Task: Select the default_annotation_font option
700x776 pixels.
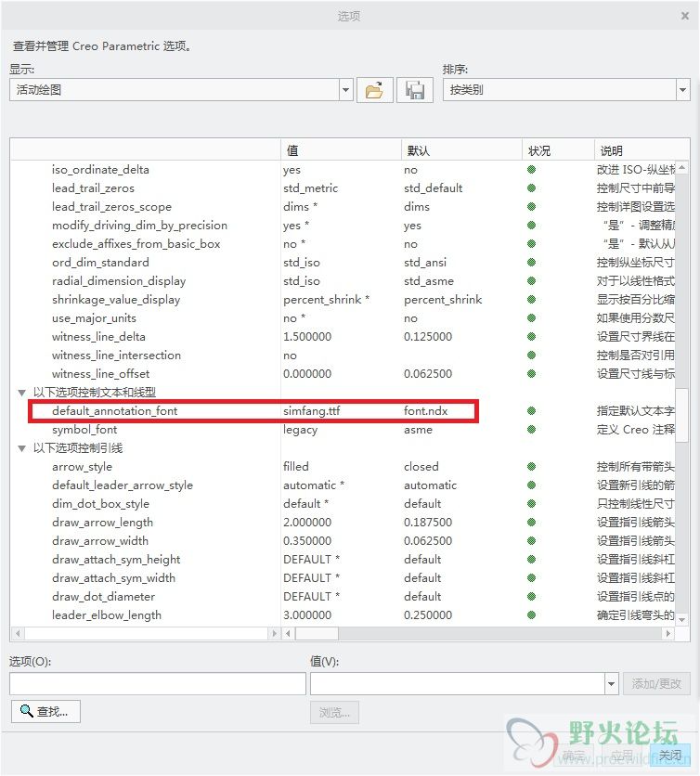Action: 115,411
